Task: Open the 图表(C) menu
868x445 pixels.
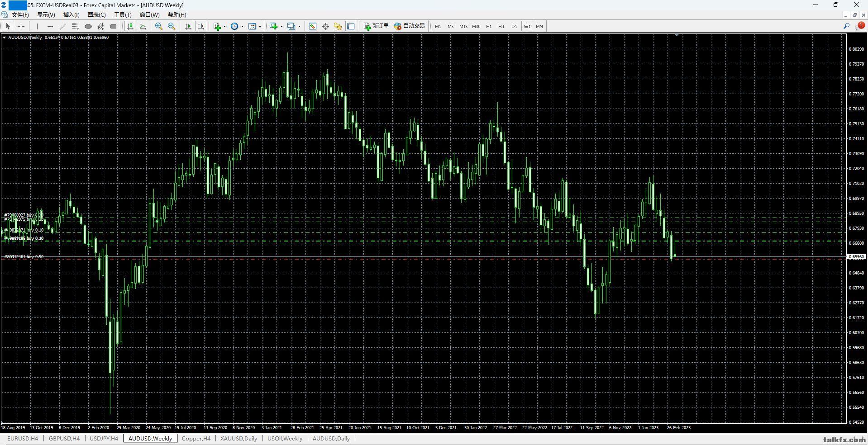Action: coord(96,15)
